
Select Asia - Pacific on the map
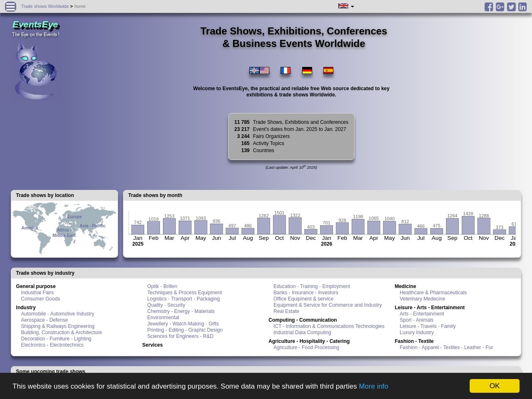click(x=92, y=226)
